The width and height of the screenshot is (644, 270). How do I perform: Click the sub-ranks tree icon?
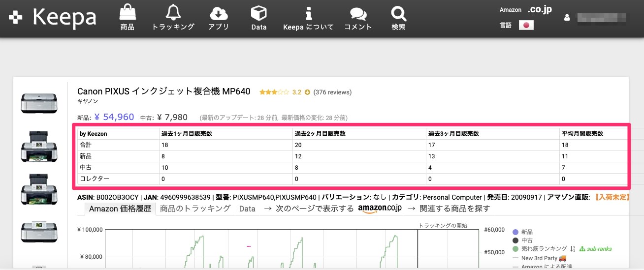click(x=582, y=249)
